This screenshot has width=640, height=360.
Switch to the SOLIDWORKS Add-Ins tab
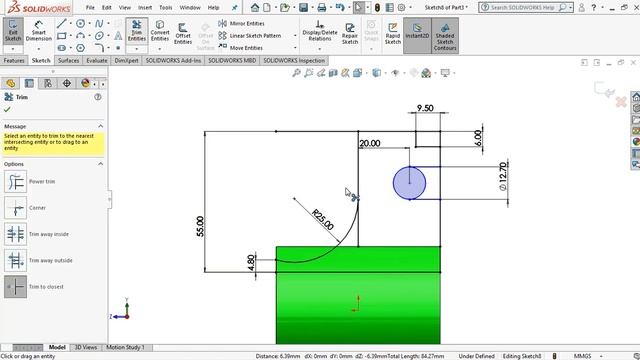pos(173,60)
